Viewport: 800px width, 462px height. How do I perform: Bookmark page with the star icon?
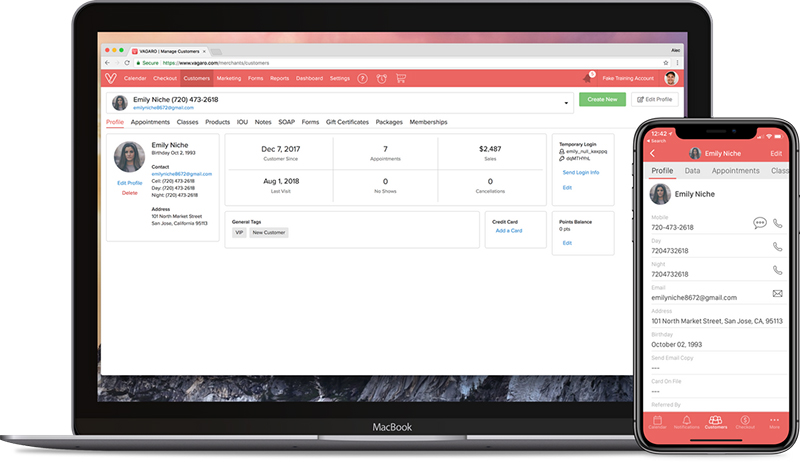click(666, 63)
